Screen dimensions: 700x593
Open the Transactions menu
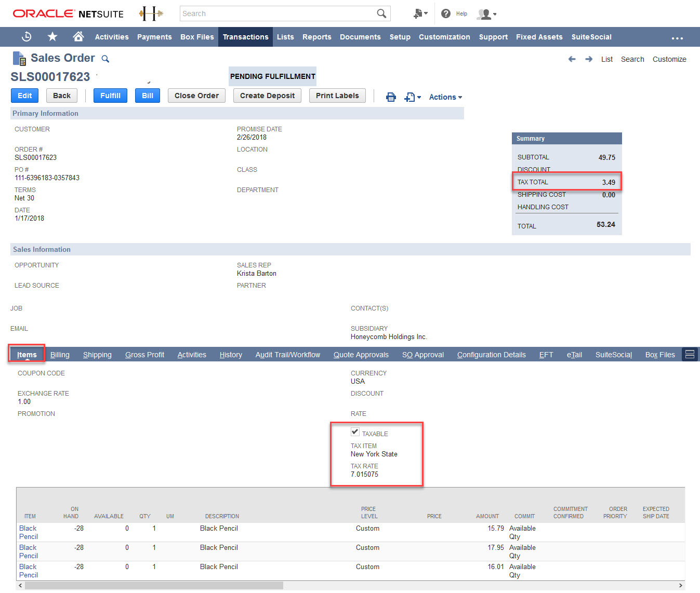click(x=246, y=37)
